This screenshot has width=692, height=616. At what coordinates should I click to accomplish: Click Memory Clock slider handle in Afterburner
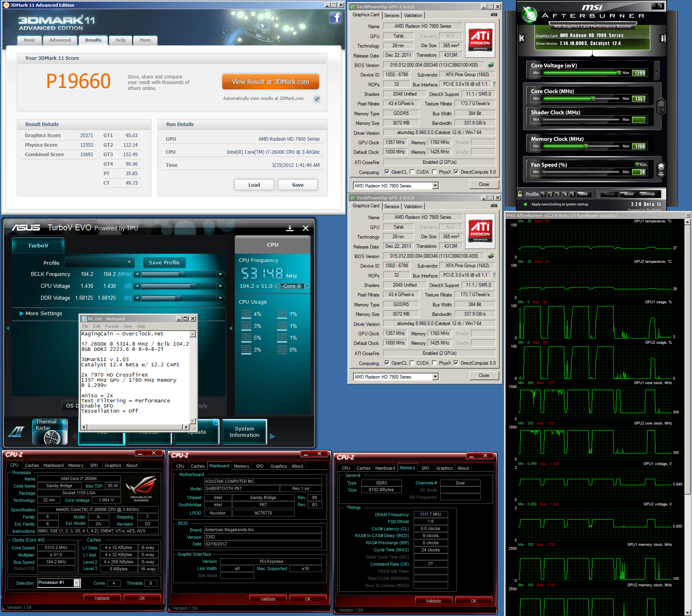(x=586, y=146)
